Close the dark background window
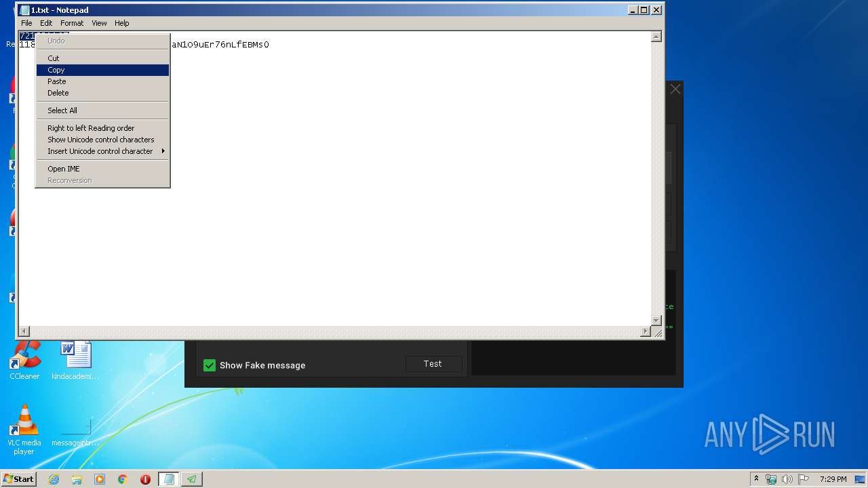868x488 pixels. (x=675, y=89)
